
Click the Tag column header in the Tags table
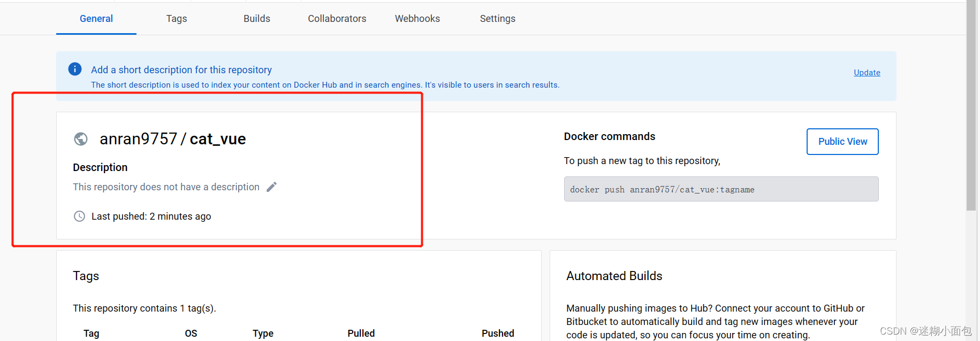(x=91, y=333)
